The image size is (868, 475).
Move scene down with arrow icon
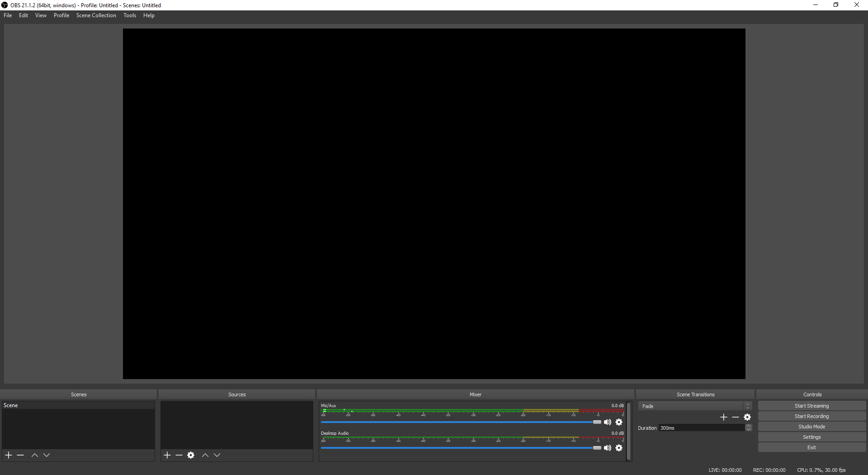pos(47,455)
